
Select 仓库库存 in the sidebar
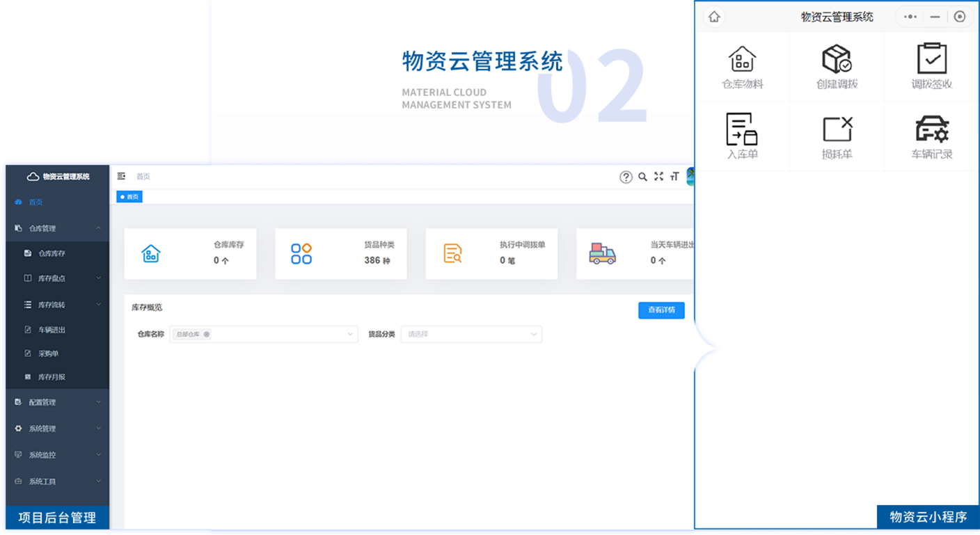point(52,253)
